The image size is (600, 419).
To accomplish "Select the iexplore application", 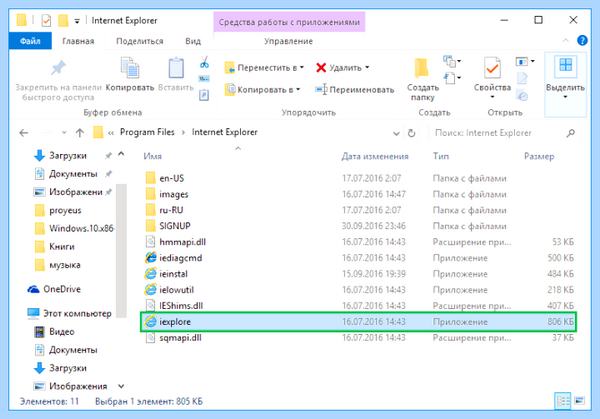I will [x=359, y=322].
